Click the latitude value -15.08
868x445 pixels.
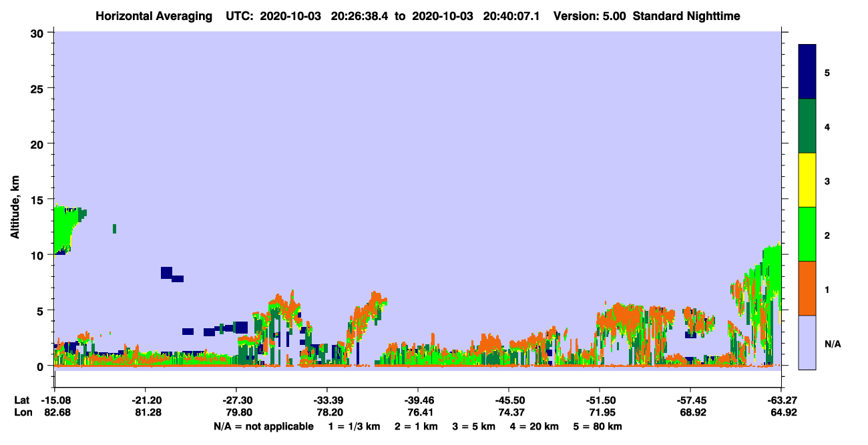(55, 400)
